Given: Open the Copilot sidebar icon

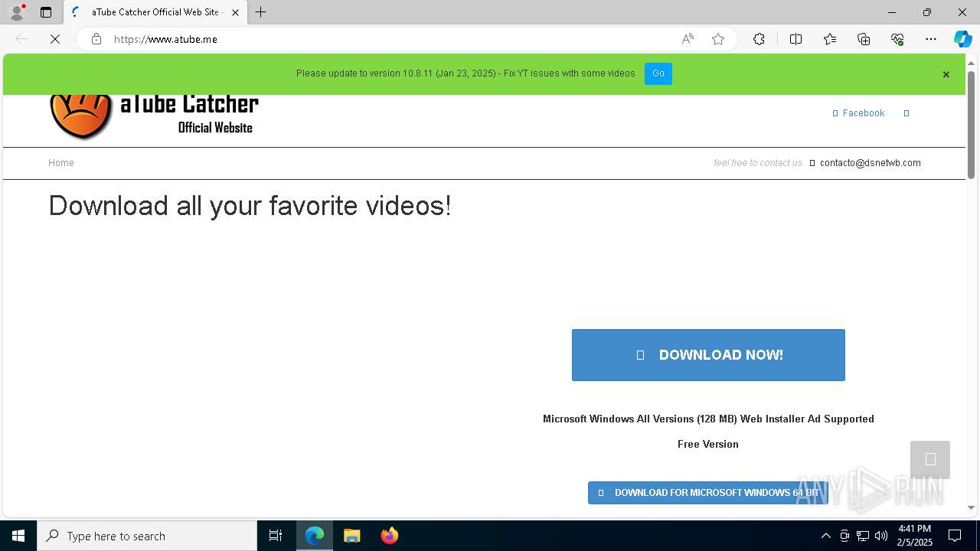Looking at the screenshot, I should (x=962, y=39).
